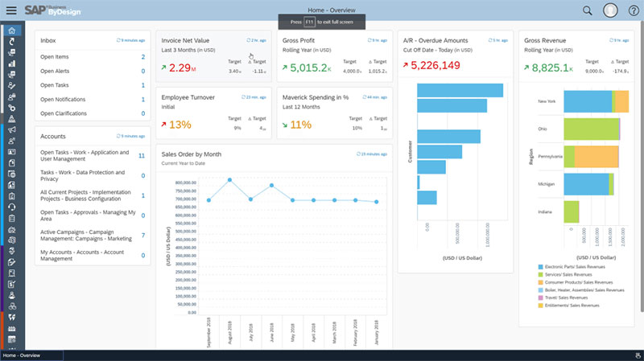Click the August 2018 data point
The height and width of the screenshot is (361, 644).
point(229,179)
